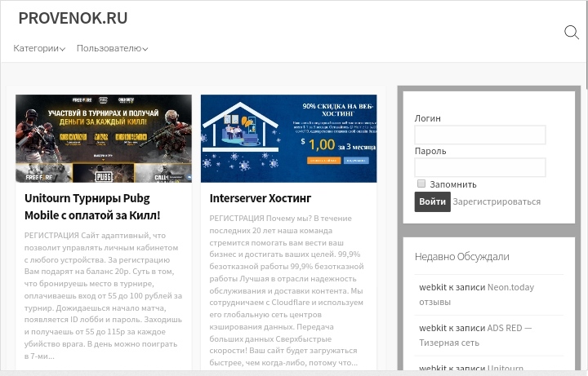Open the Зарегистрироваться registration link
This screenshot has width=588, height=376.
[x=497, y=201]
